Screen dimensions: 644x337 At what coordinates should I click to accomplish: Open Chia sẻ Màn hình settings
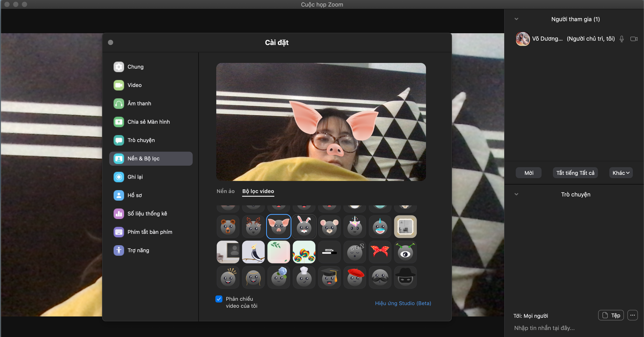pyautogui.click(x=151, y=122)
